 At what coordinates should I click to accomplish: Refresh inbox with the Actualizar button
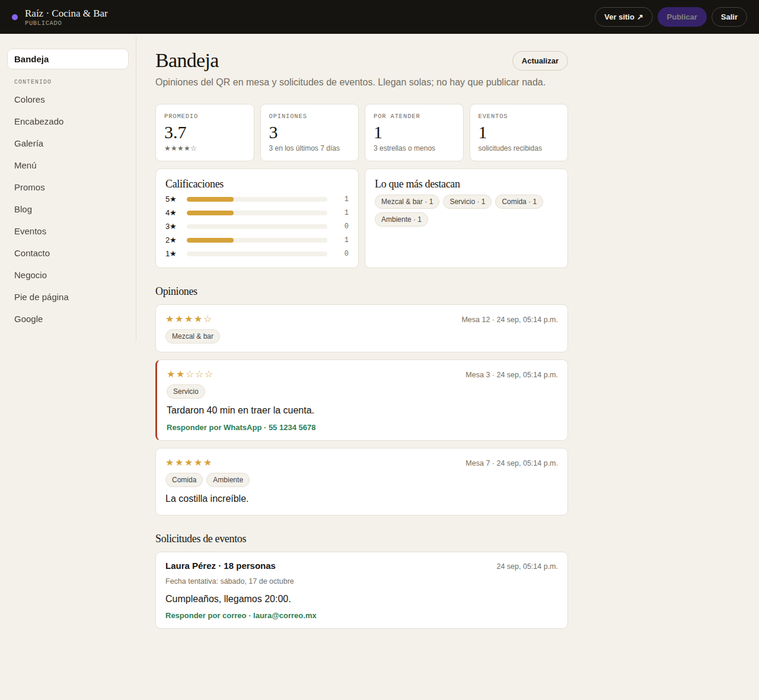point(540,61)
